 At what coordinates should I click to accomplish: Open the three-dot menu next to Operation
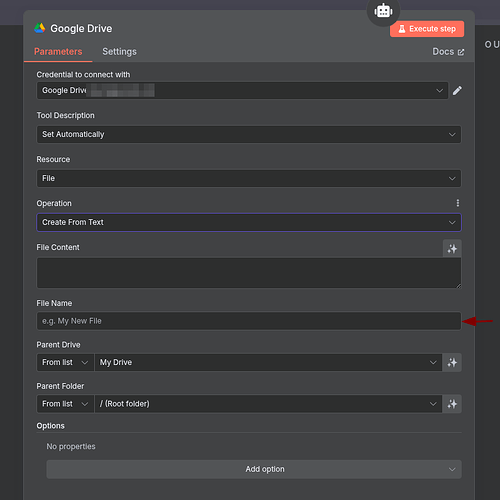click(x=458, y=203)
